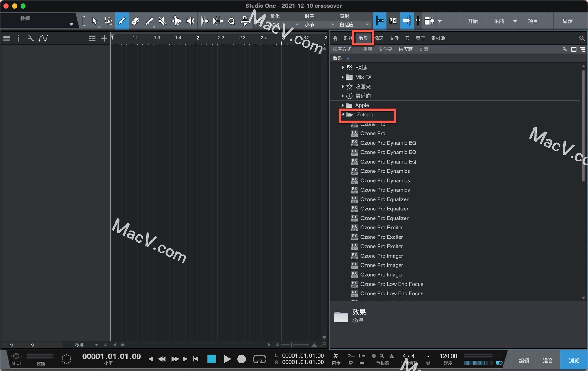Add a track with plus icon
This screenshot has height=371, width=588.
point(104,38)
